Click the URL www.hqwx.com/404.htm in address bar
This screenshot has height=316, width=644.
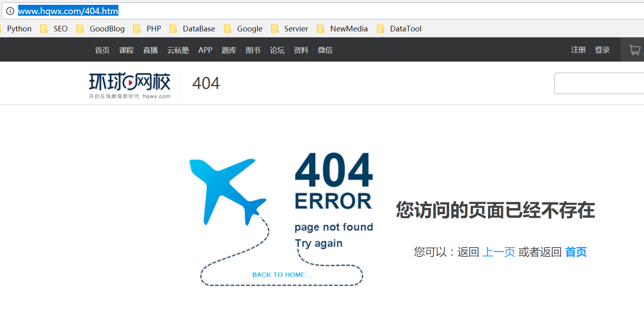(x=68, y=11)
